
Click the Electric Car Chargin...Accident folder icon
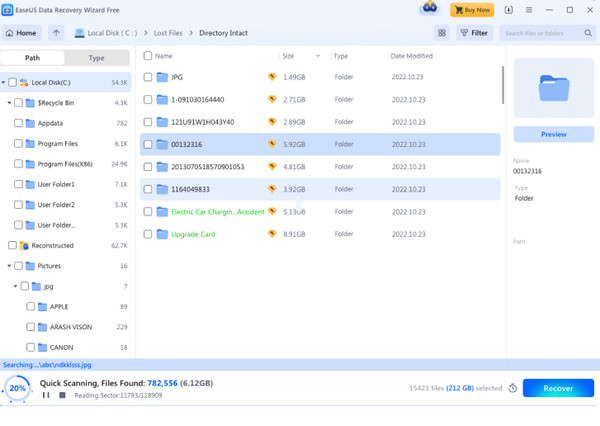pos(162,212)
